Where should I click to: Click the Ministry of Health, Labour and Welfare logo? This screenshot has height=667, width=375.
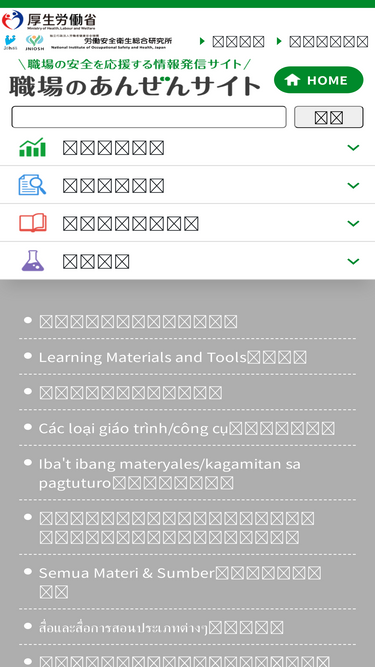point(49,20)
